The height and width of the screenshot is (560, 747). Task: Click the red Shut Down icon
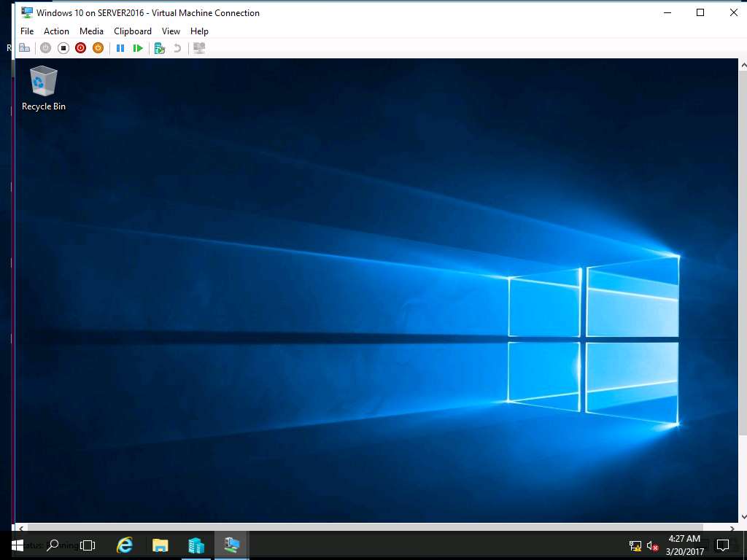[80, 48]
